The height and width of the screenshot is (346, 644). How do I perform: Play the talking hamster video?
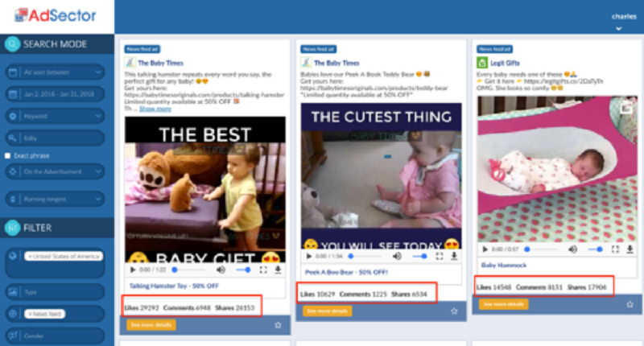pos(133,270)
